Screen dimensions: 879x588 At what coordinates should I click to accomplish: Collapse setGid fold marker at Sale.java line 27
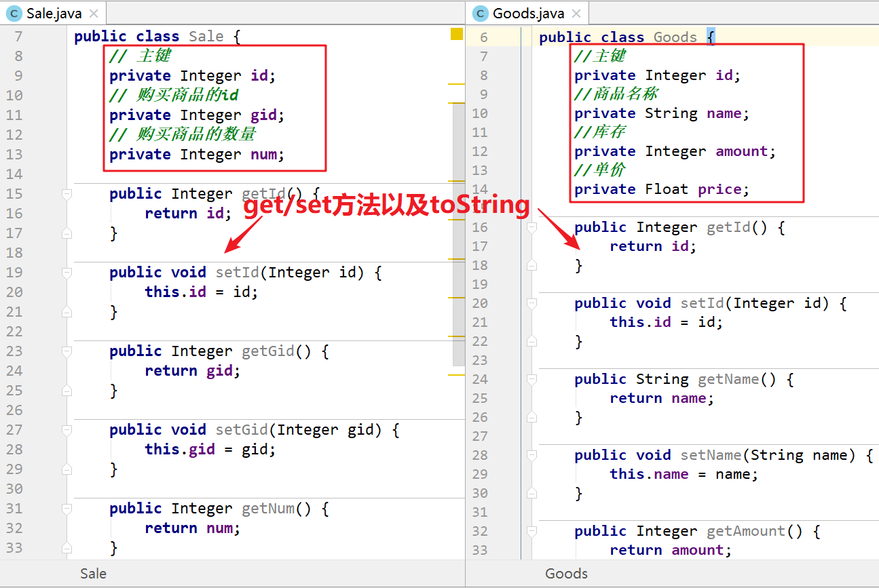[x=67, y=430]
